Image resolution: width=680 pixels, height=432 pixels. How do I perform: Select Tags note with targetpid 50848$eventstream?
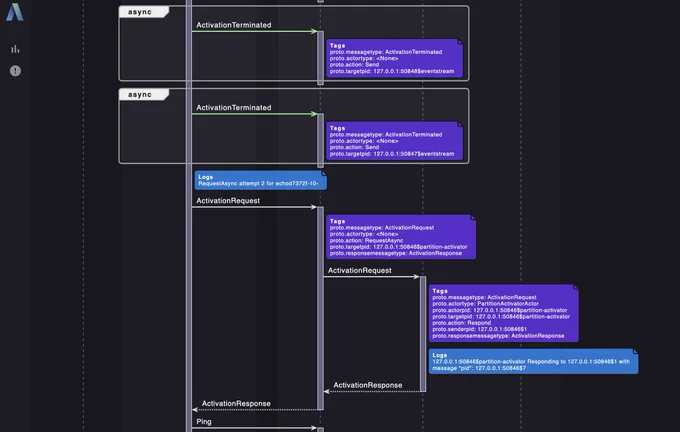[395, 58]
